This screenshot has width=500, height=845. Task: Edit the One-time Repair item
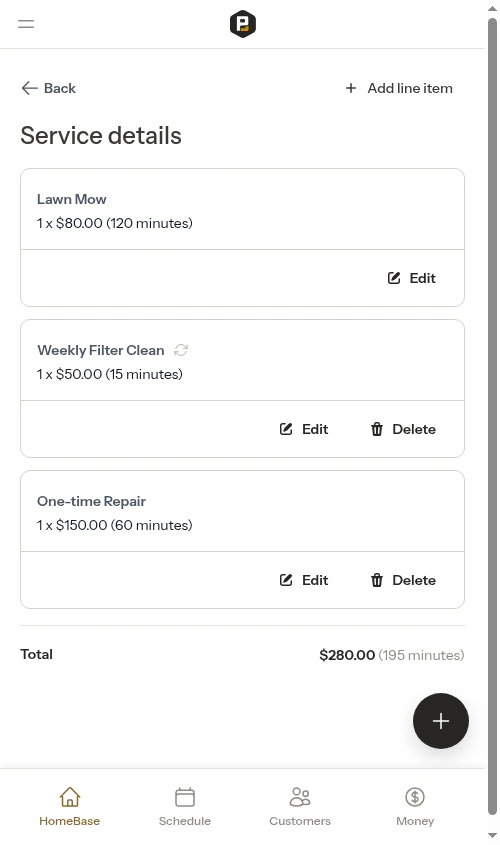304,580
